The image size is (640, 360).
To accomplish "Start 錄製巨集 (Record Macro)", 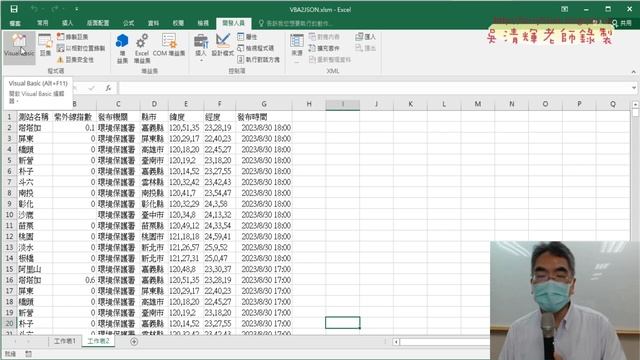I will (x=73, y=37).
